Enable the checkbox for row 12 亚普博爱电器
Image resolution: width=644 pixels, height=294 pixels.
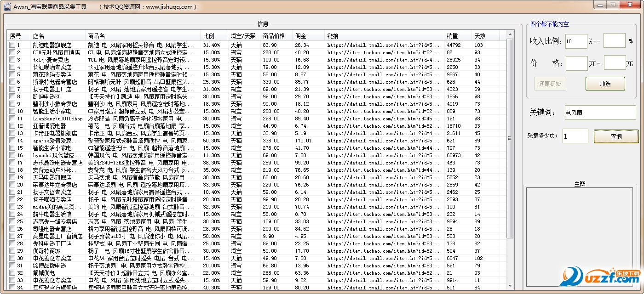click(12, 126)
